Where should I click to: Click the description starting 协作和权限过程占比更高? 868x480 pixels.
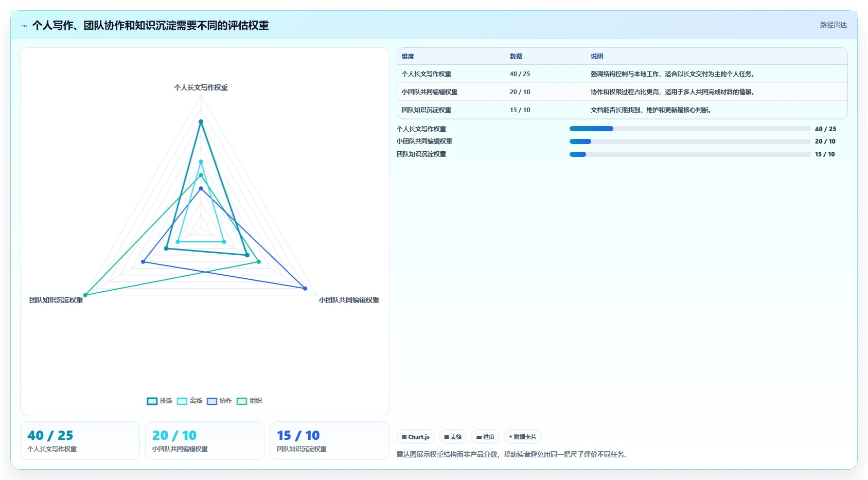click(x=674, y=92)
